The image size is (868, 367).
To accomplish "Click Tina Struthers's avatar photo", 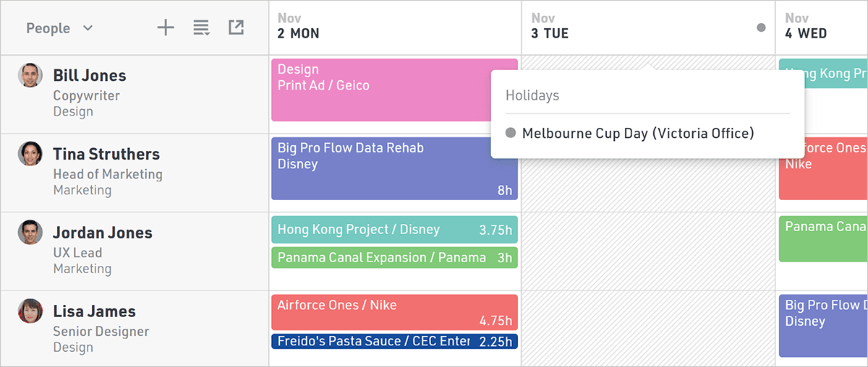I will [x=30, y=154].
